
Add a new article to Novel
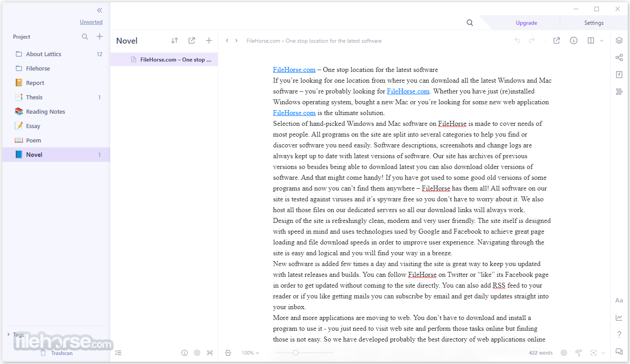pyautogui.click(x=209, y=40)
